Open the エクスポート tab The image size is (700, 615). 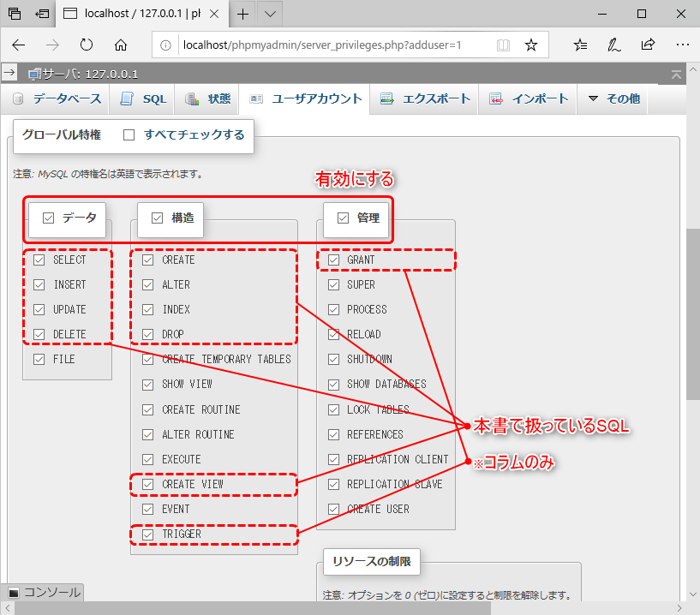(425, 99)
